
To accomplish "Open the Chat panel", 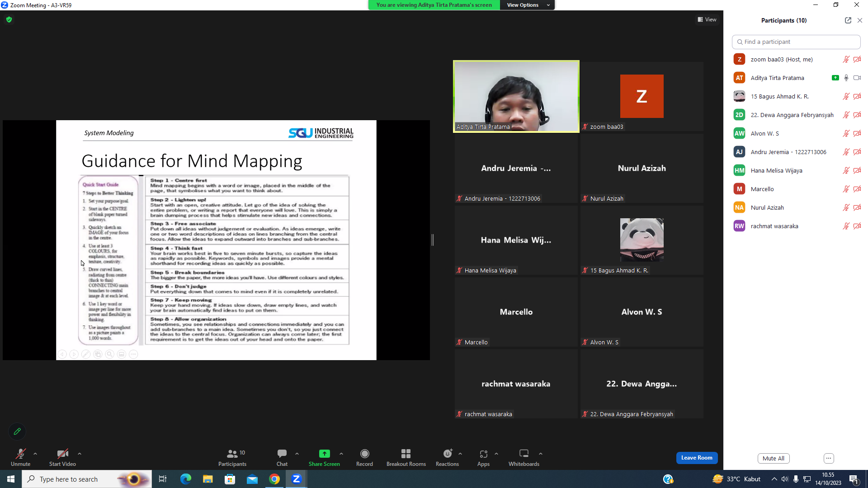I will [x=282, y=457].
